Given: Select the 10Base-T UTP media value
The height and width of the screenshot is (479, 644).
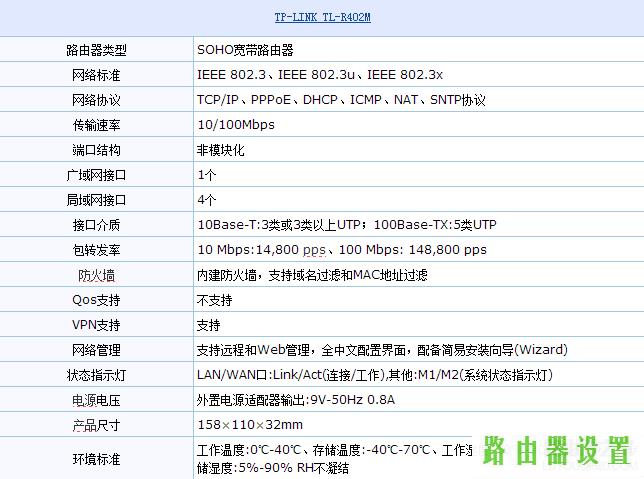Looking at the screenshot, I should (347, 225).
